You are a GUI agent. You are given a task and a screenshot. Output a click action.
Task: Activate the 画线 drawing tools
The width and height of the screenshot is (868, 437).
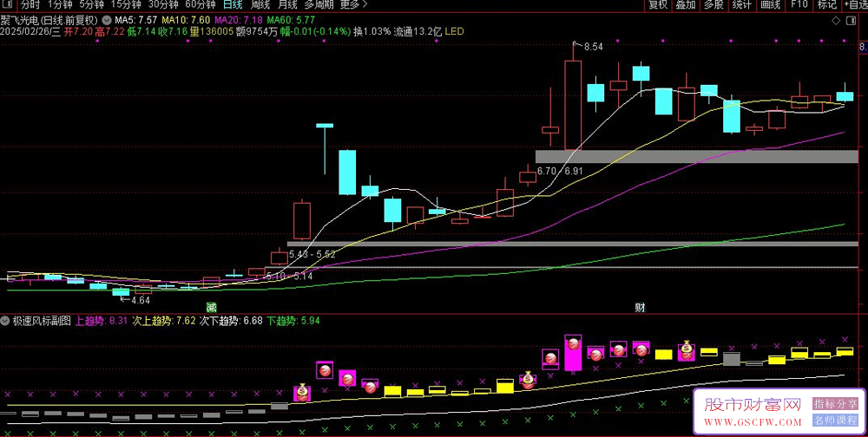[770, 5]
